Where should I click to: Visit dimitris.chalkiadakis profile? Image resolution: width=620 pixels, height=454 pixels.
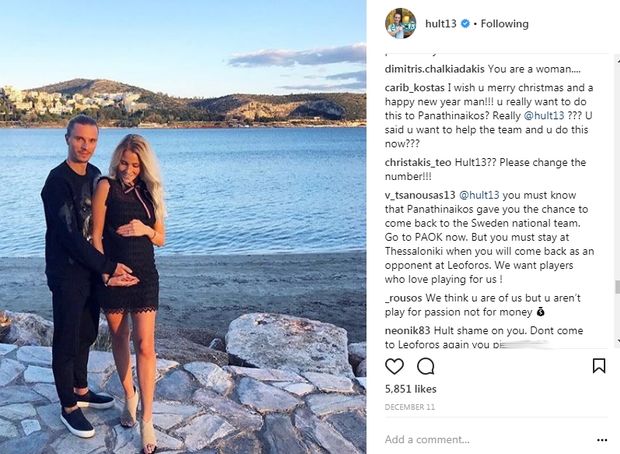coord(434,69)
